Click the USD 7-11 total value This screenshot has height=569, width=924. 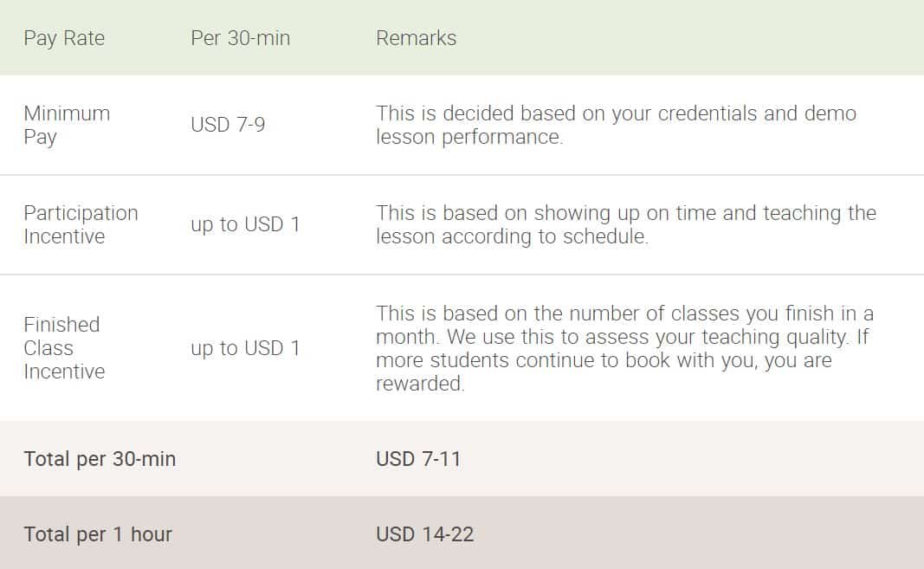(418, 459)
